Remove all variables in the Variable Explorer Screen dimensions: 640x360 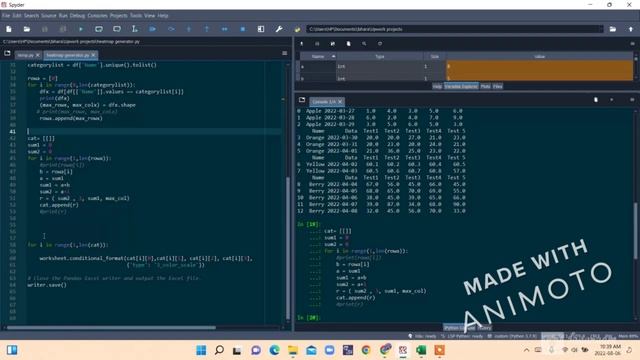(x=349, y=44)
